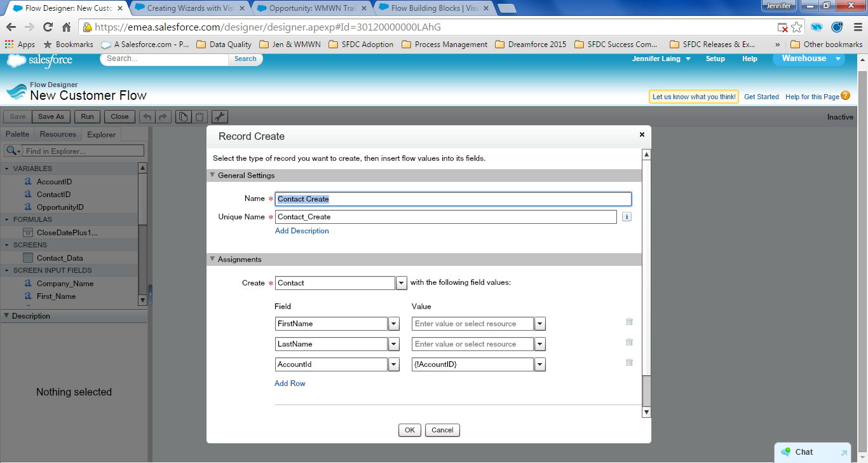Viewport: 868px width, 463px height.
Task: Click the Save As button
Action: (51, 116)
